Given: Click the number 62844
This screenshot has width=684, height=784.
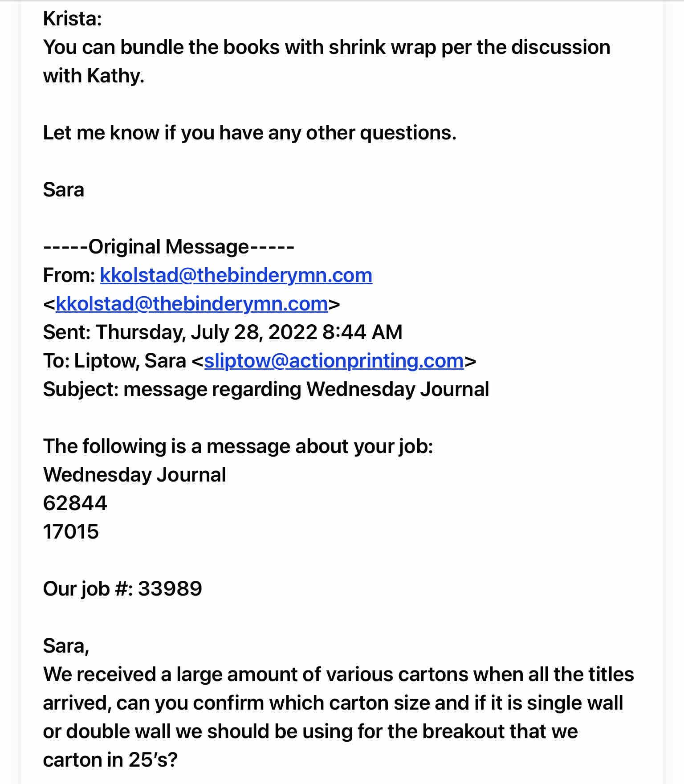Looking at the screenshot, I should pyautogui.click(x=75, y=503).
